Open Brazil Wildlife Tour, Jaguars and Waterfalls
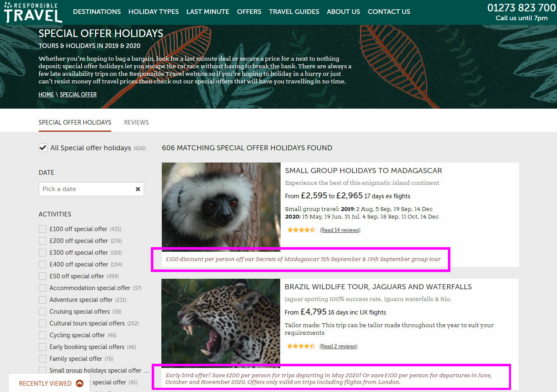This screenshot has height=392, width=557. pyautogui.click(x=378, y=287)
